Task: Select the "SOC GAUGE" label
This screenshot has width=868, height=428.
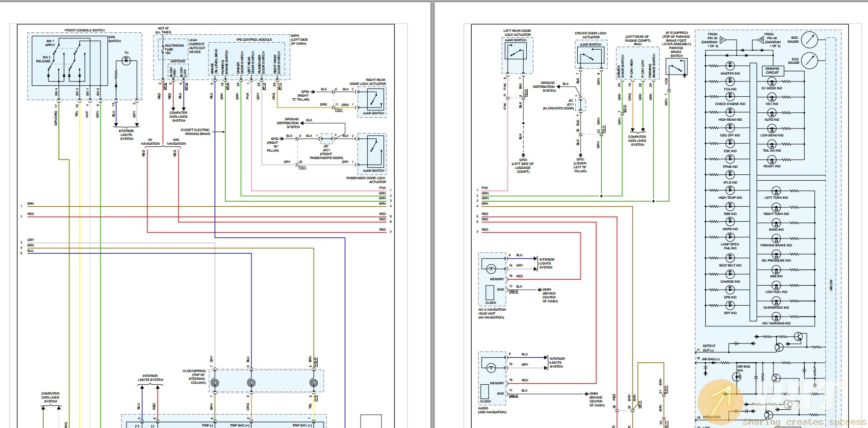Action: (794, 40)
